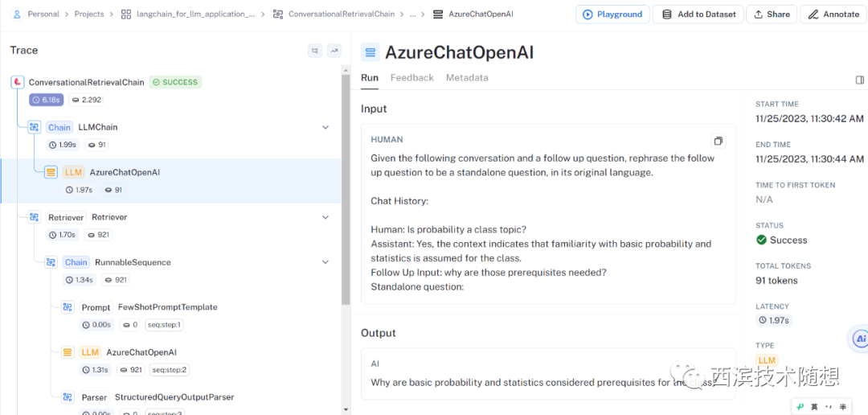The image size is (868, 415).
Task: Toggle the side panel icon right of Metadata
Action: pos(859,80)
